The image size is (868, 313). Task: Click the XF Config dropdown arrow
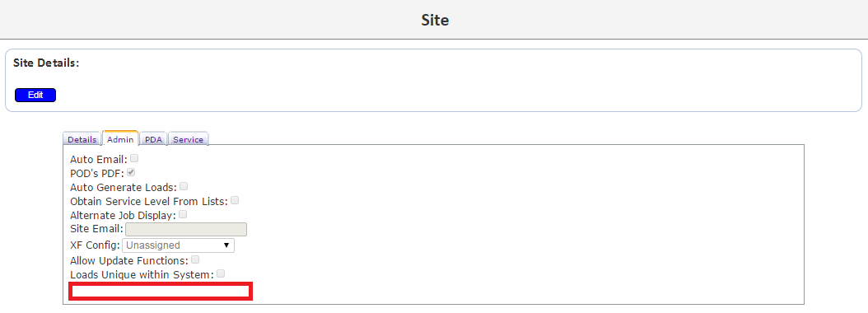(x=226, y=245)
